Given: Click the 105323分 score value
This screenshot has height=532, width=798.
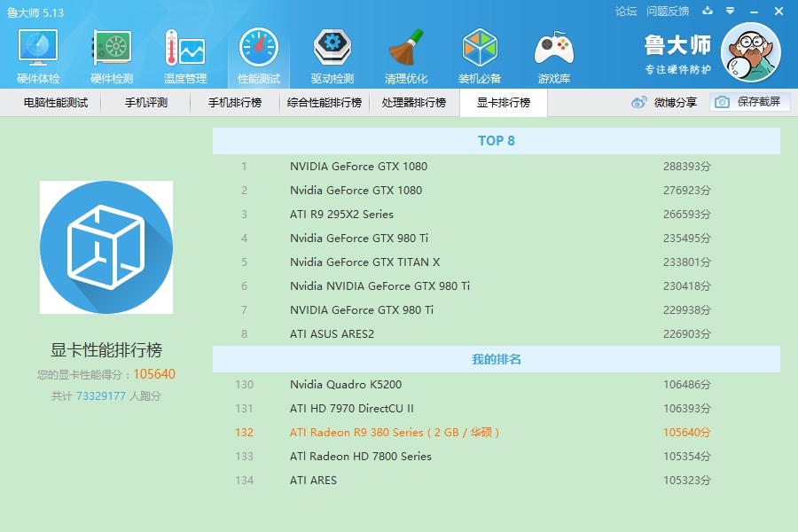Looking at the screenshot, I should point(686,480).
